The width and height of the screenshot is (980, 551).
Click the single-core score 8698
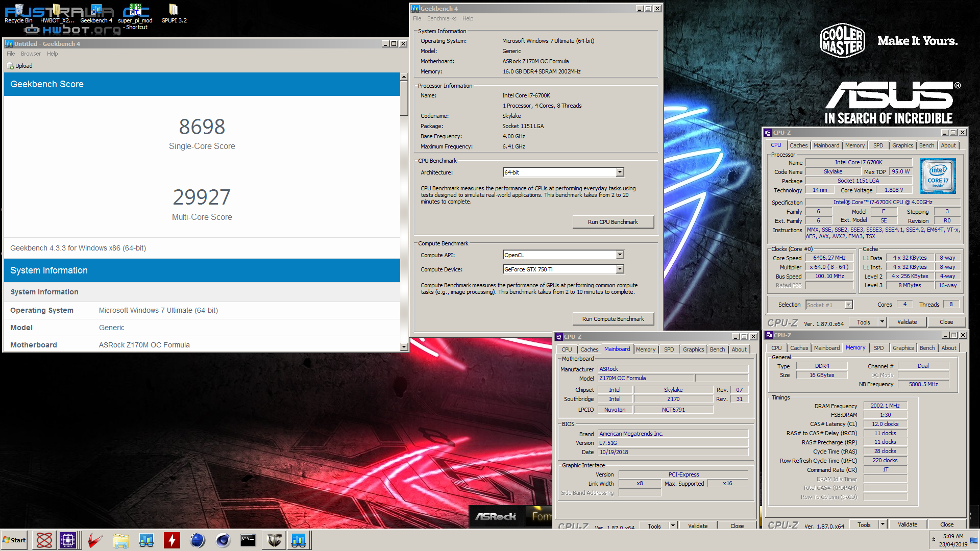202,127
